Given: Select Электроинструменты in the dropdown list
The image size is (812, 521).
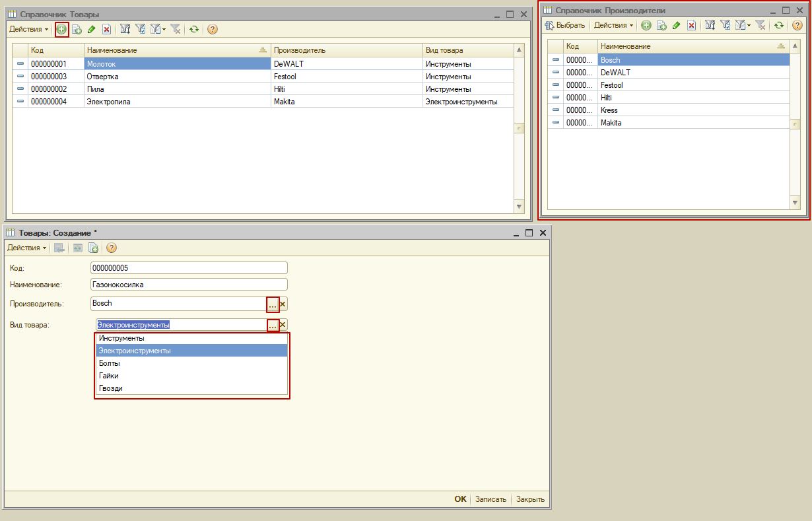Looking at the screenshot, I should (x=191, y=351).
